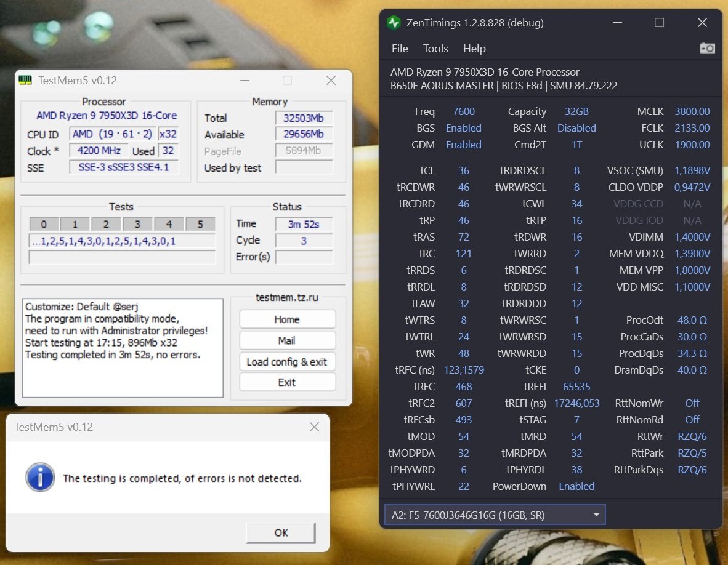Click the PowerDown Enabled value

pyautogui.click(x=576, y=486)
